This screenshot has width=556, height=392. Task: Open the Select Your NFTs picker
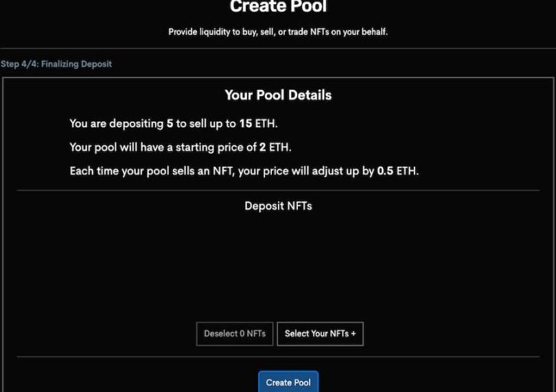[320, 334]
